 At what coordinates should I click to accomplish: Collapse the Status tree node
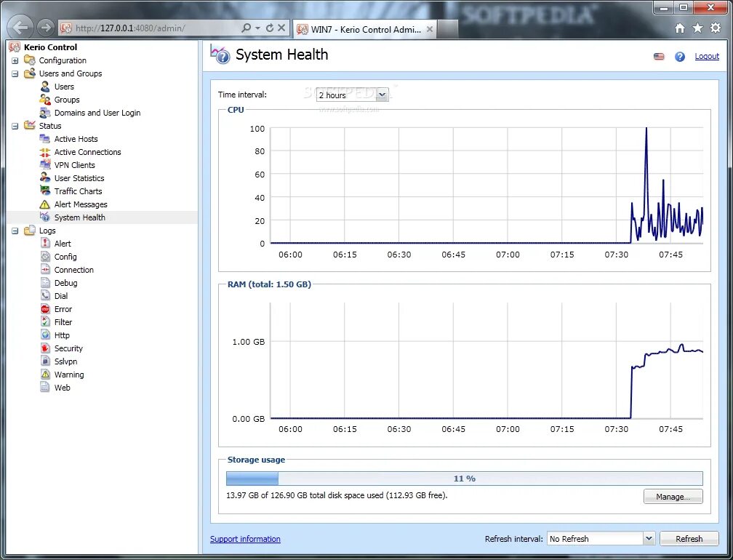(15, 127)
